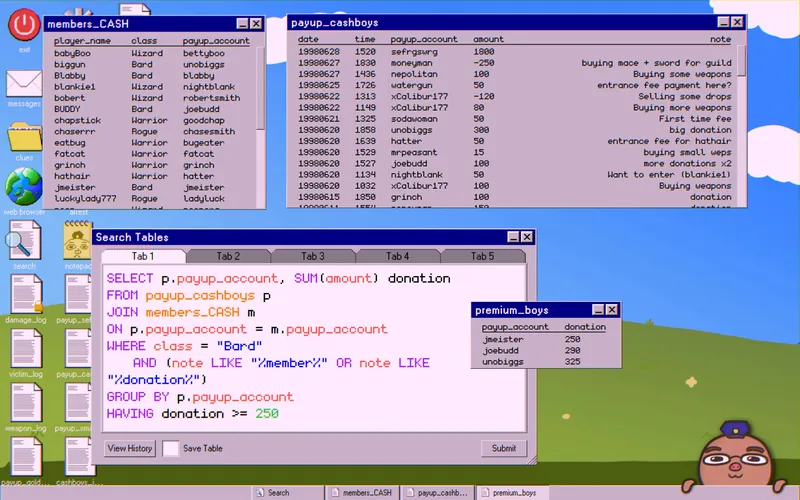
Task: Click the 325 donation value
Action: [572, 362]
